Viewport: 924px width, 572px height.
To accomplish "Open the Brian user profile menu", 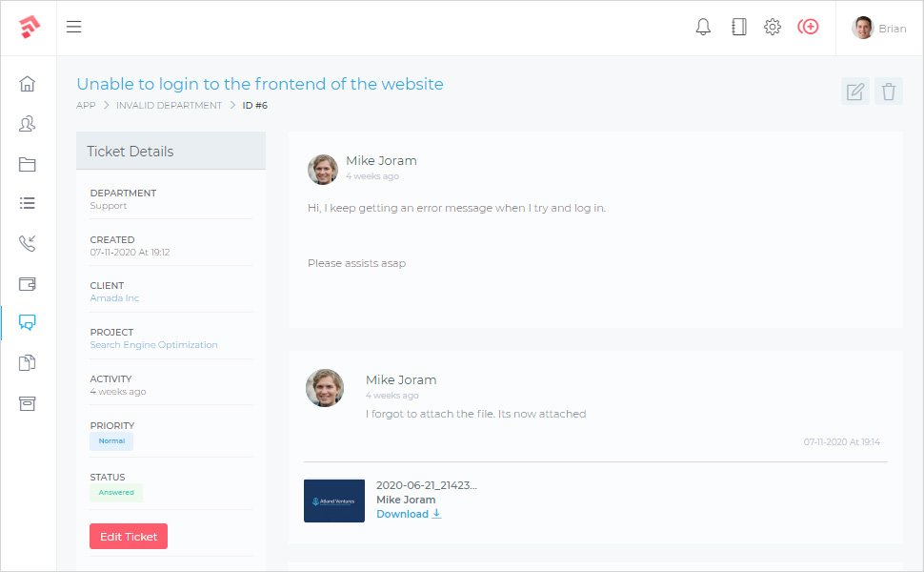I will [x=879, y=29].
